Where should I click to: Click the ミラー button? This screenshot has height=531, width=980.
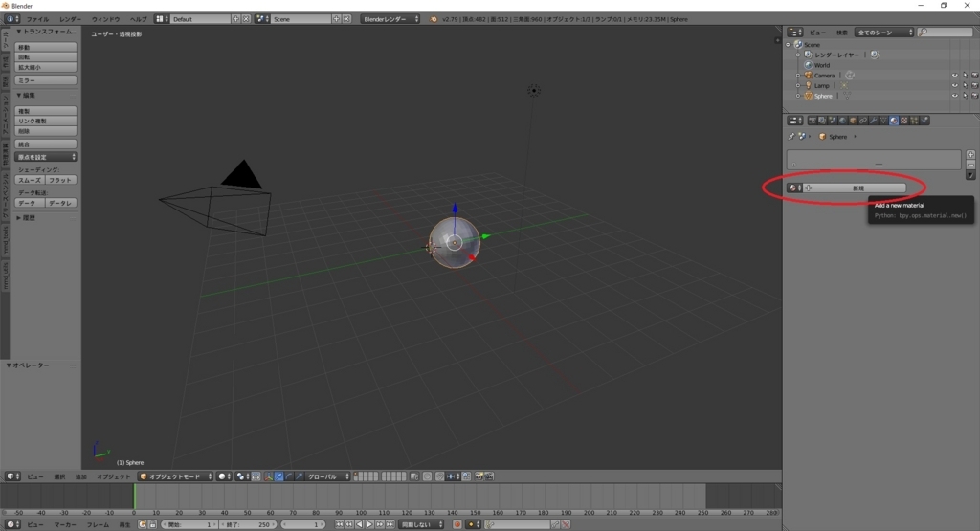pyautogui.click(x=46, y=80)
